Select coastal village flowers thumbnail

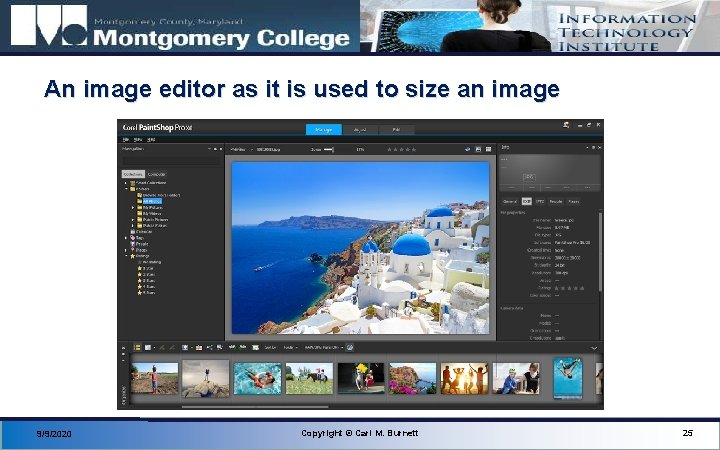click(x=412, y=378)
